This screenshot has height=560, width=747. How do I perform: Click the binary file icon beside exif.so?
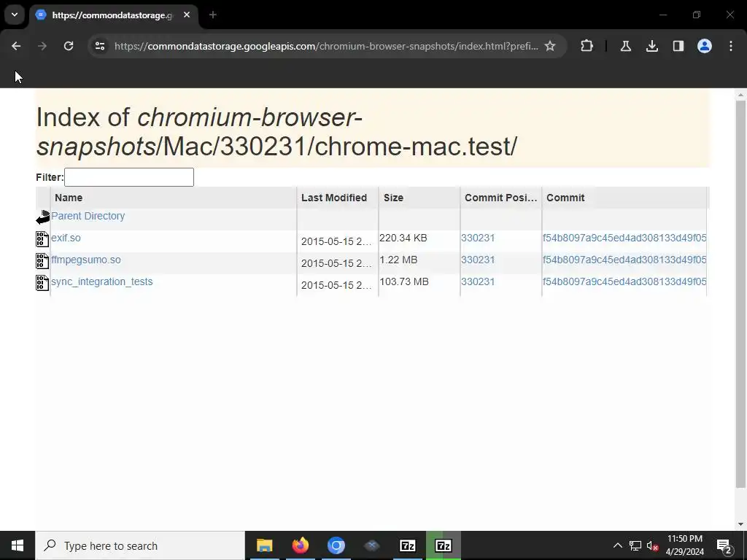(42, 239)
